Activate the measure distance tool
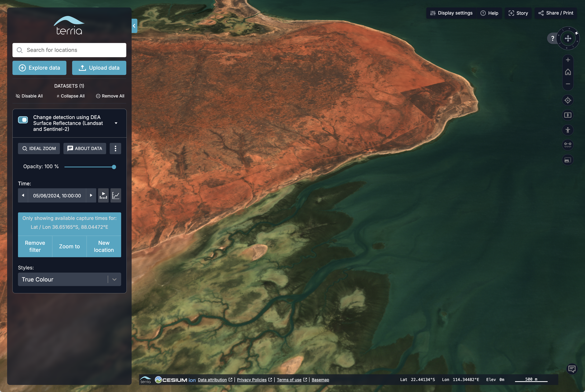This screenshot has height=392, width=585. tap(568, 145)
